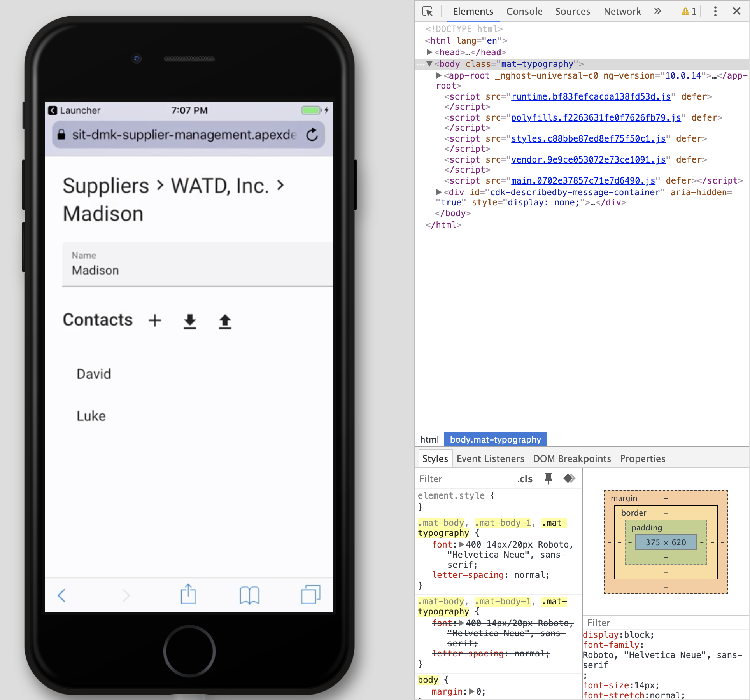Select the Luke contact

[x=91, y=416]
